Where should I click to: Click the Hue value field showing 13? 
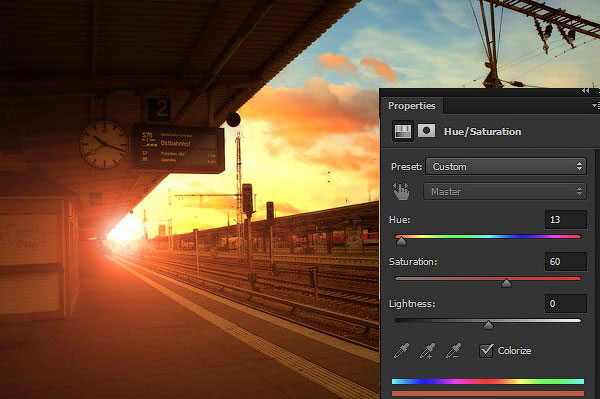point(566,220)
